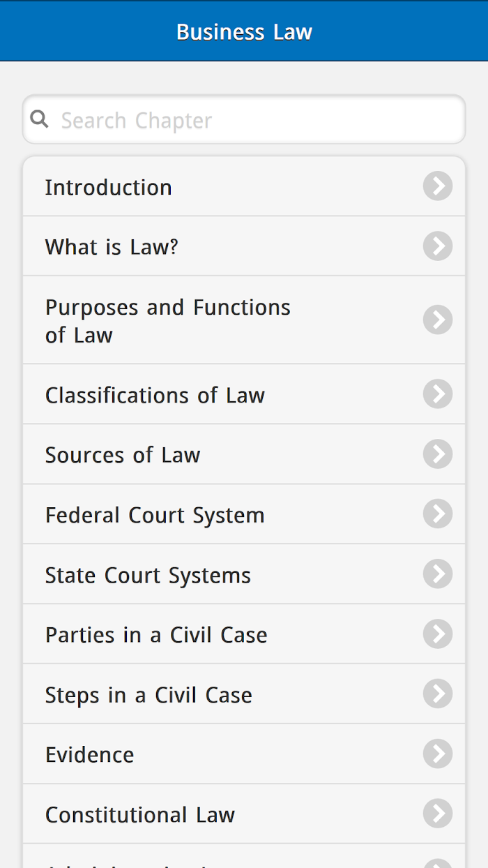Open the Introduction chapter

click(x=244, y=186)
